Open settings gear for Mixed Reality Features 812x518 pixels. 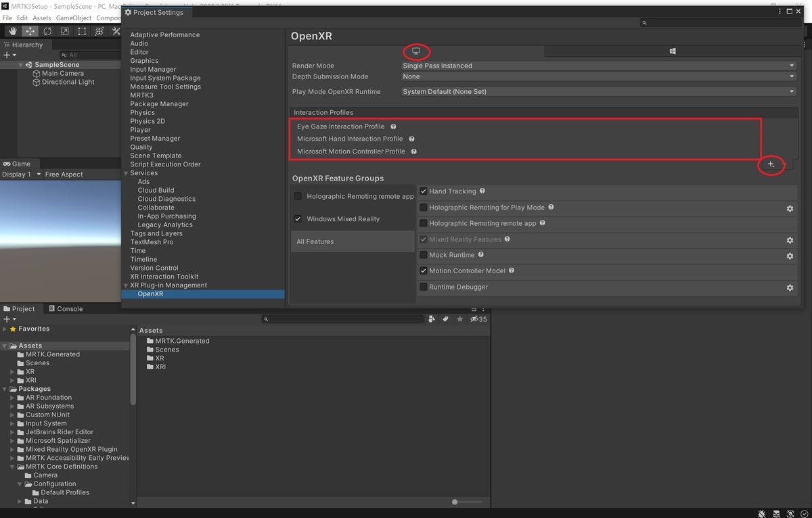click(x=790, y=240)
